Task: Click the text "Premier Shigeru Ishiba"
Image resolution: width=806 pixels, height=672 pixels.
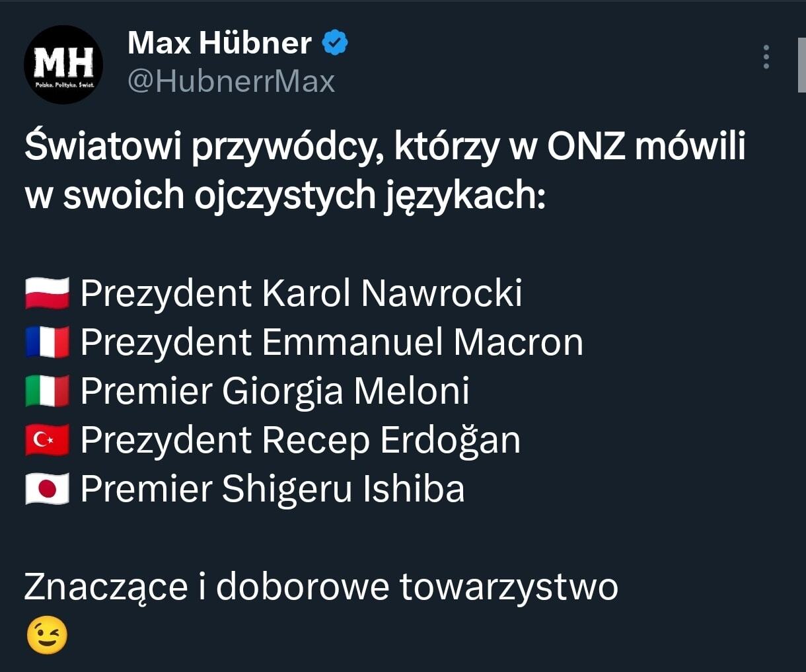Action: point(272,489)
